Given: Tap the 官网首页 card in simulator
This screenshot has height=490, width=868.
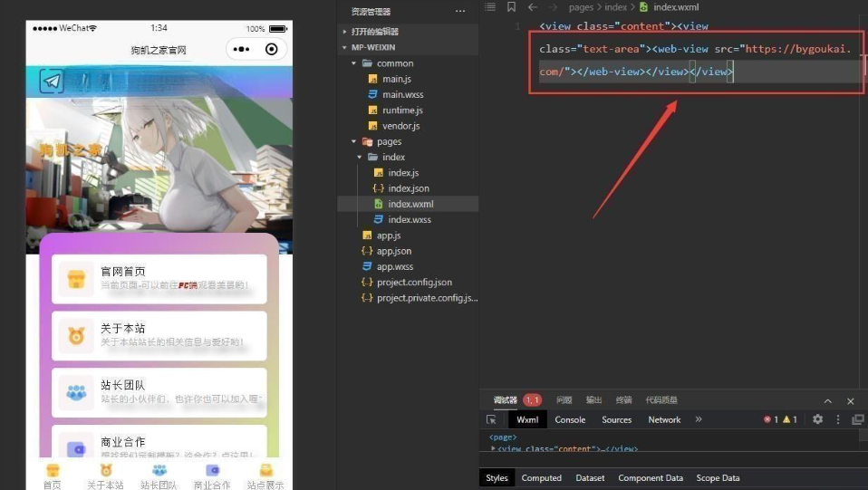Looking at the screenshot, I should (159, 278).
